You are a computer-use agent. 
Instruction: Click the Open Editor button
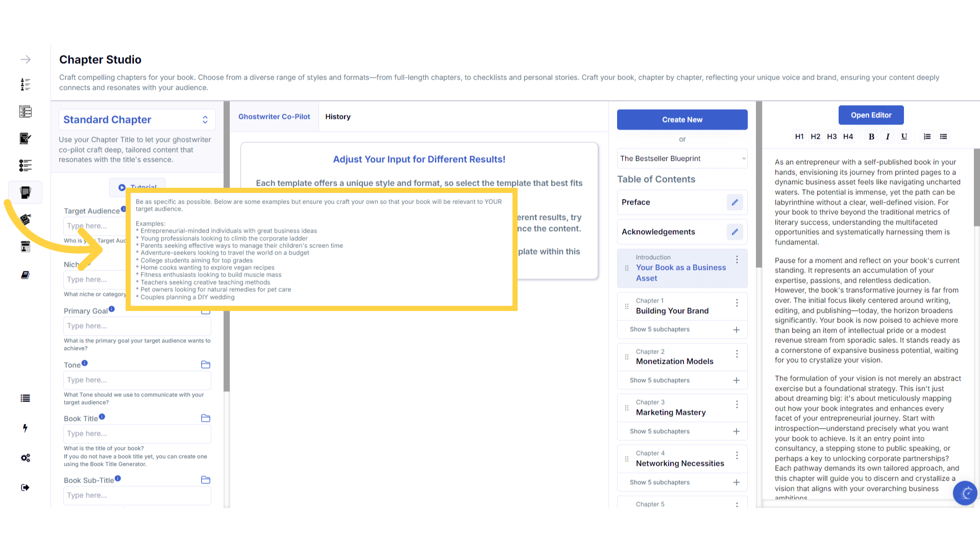tap(871, 115)
